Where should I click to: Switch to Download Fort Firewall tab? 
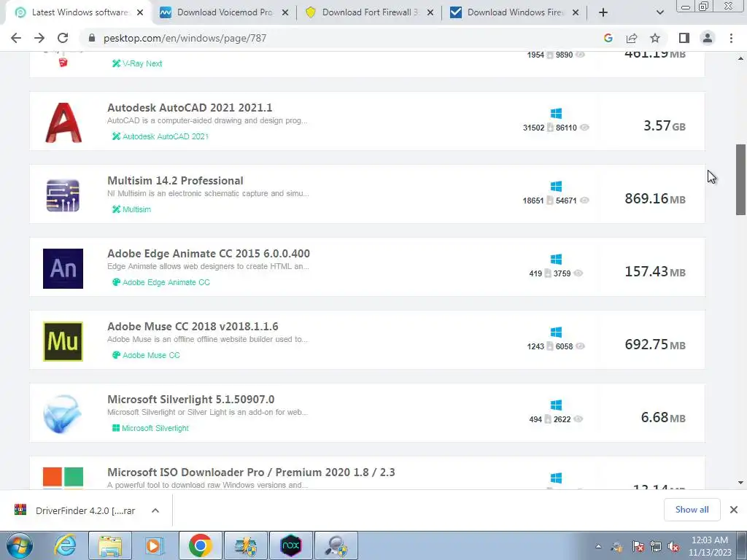pos(370,12)
